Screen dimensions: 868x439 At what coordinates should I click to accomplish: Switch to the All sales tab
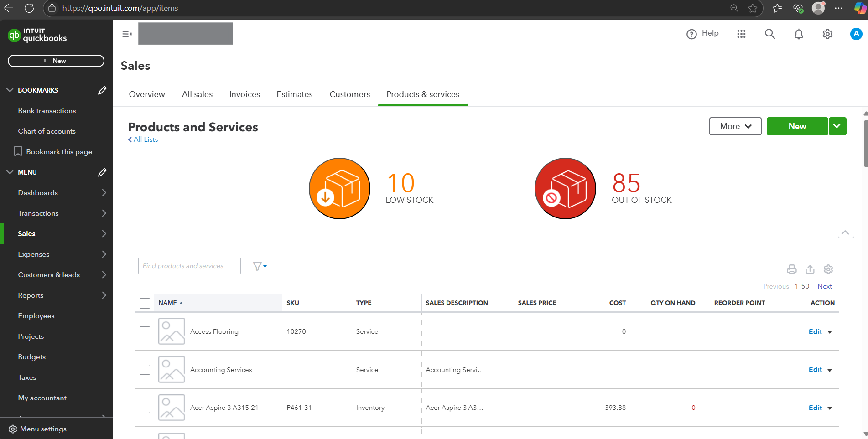tap(197, 94)
